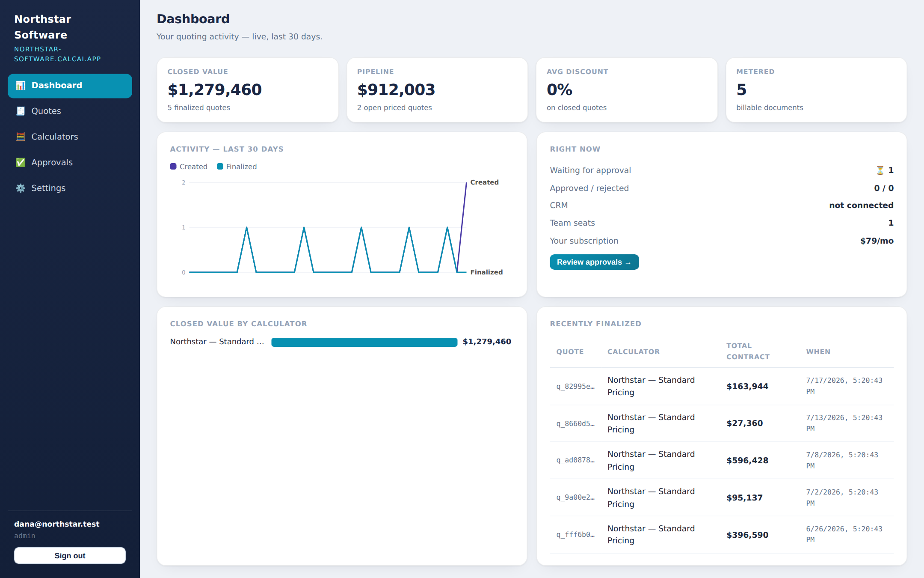Click the $79/mo subscription value
The width and height of the screenshot is (924, 578).
click(x=877, y=241)
